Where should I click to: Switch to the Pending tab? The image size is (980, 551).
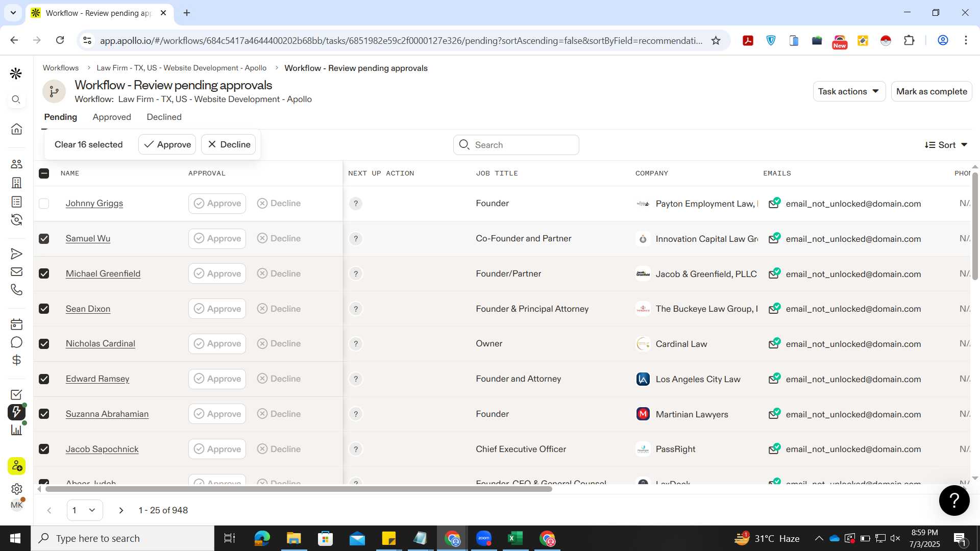pyautogui.click(x=60, y=117)
